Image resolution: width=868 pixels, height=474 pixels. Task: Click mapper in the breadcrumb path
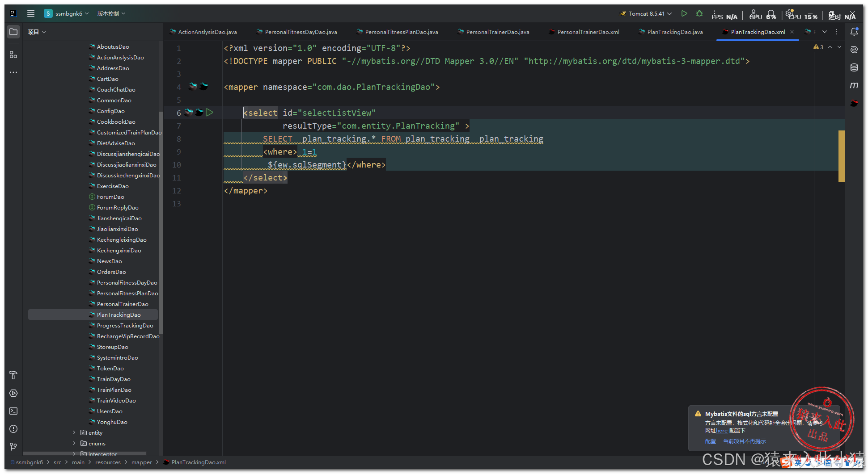(x=142, y=462)
